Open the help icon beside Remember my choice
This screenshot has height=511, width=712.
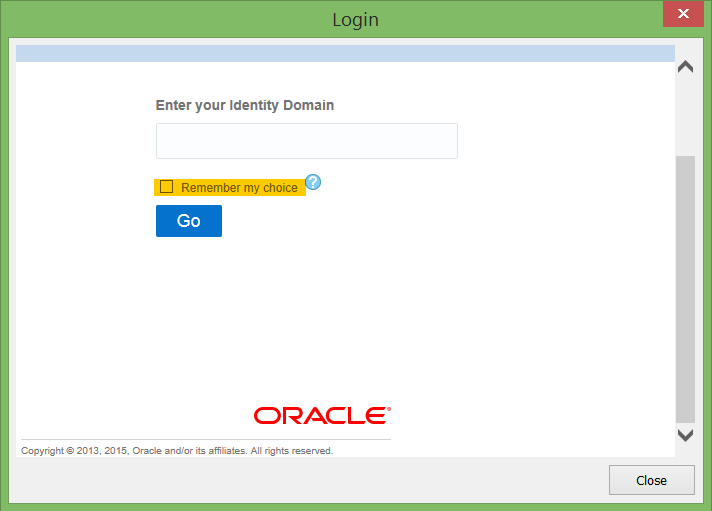[x=313, y=182]
